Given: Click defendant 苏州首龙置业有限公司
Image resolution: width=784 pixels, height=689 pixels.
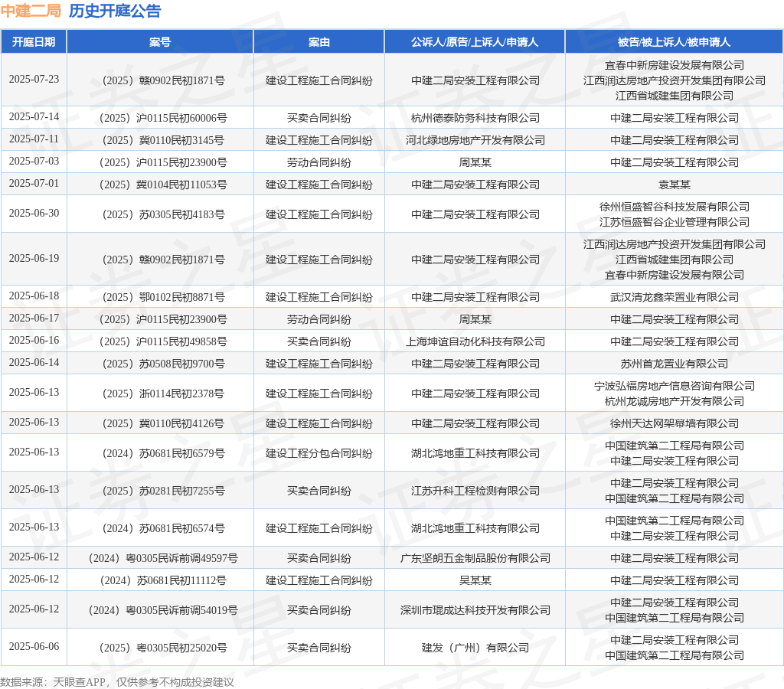Looking at the screenshot, I should click(674, 364).
